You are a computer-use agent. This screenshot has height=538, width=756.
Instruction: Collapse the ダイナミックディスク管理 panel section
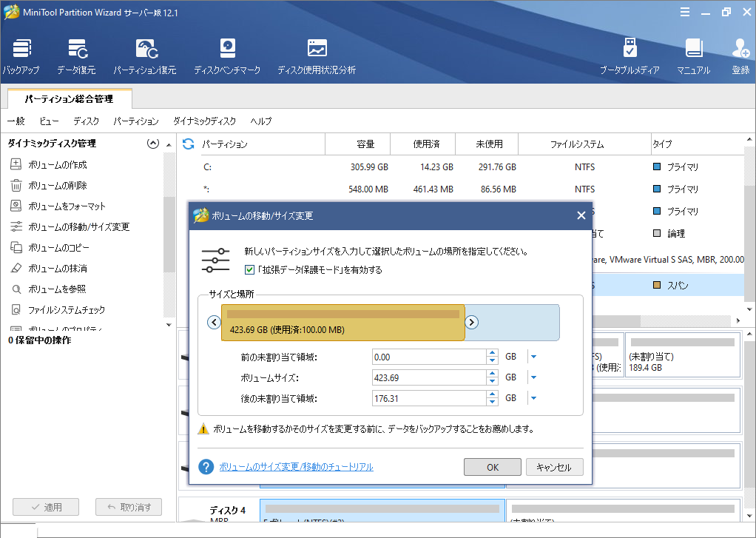pos(153,144)
